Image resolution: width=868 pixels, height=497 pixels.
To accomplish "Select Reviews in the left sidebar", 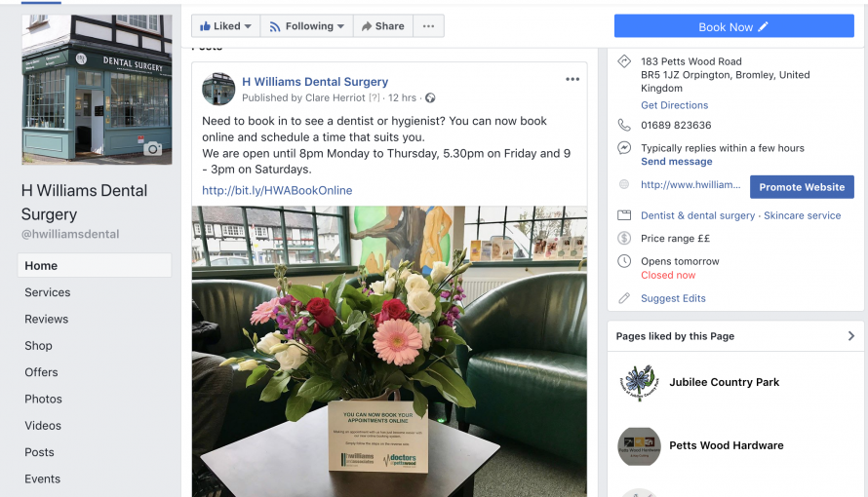I will coord(47,319).
